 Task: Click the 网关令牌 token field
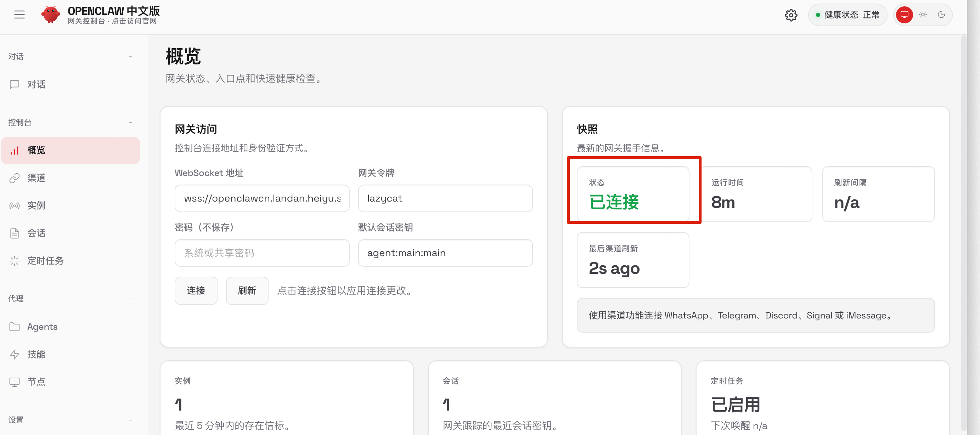(x=445, y=198)
